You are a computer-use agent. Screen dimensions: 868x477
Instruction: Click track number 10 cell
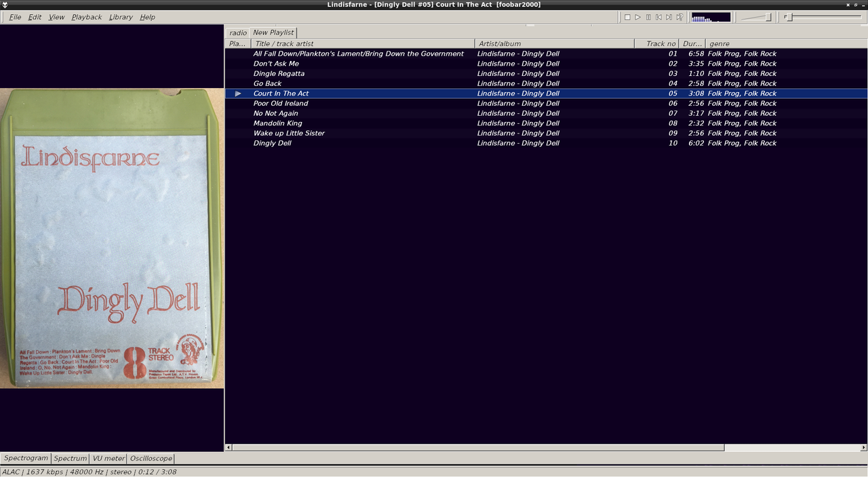[x=673, y=143]
